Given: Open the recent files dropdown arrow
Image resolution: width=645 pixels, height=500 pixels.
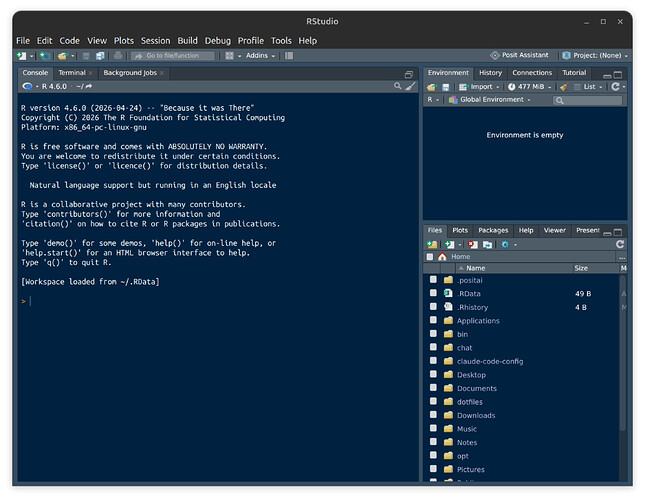Looking at the screenshot, I should (72, 56).
